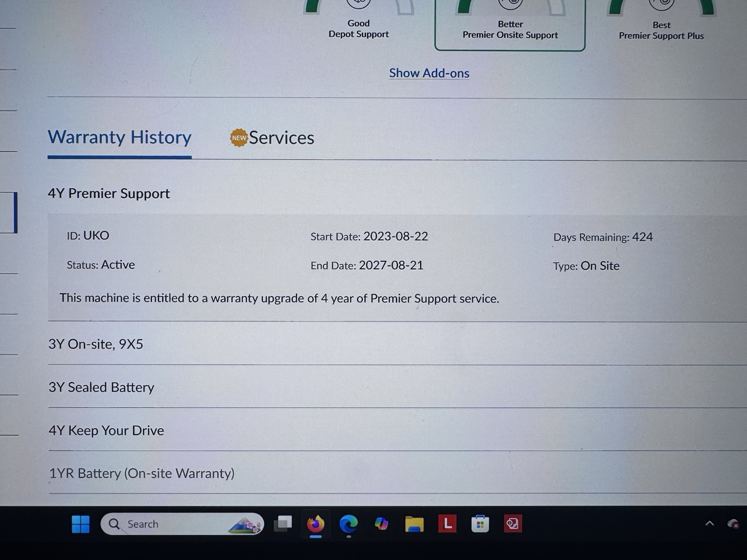Open Task View on the taskbar

tap(283, 524)
